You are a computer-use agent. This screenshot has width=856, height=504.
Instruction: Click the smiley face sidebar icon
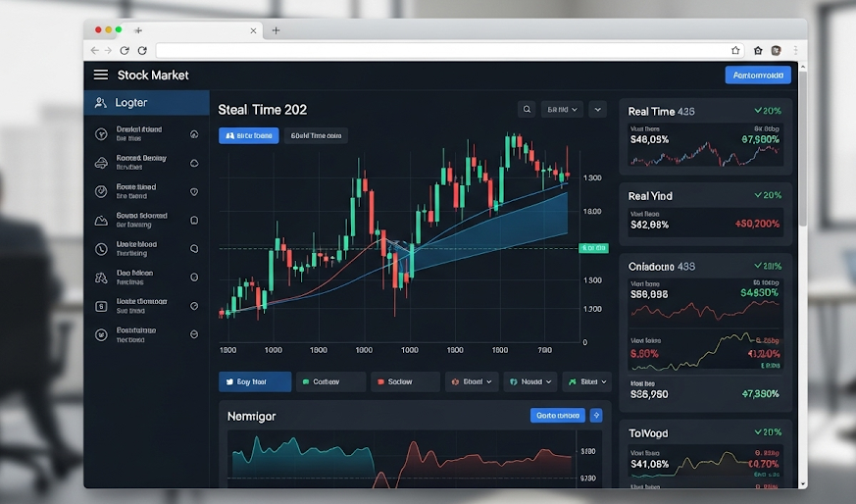(101, 334)
